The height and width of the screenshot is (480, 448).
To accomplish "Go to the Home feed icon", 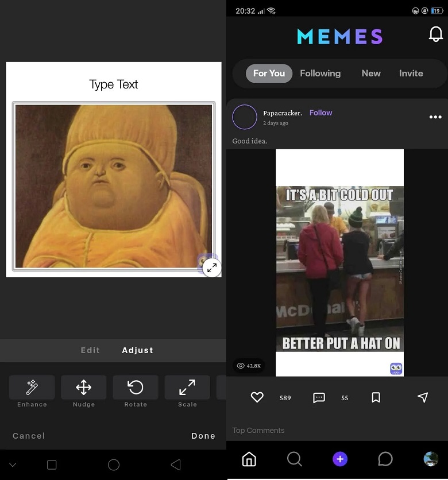I will [x=249, y=459].
